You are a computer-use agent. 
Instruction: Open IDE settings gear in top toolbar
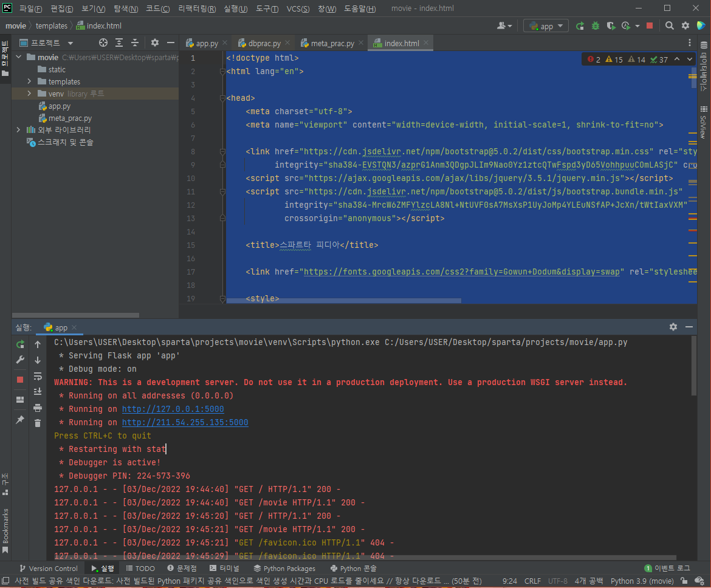coord(685,26)
